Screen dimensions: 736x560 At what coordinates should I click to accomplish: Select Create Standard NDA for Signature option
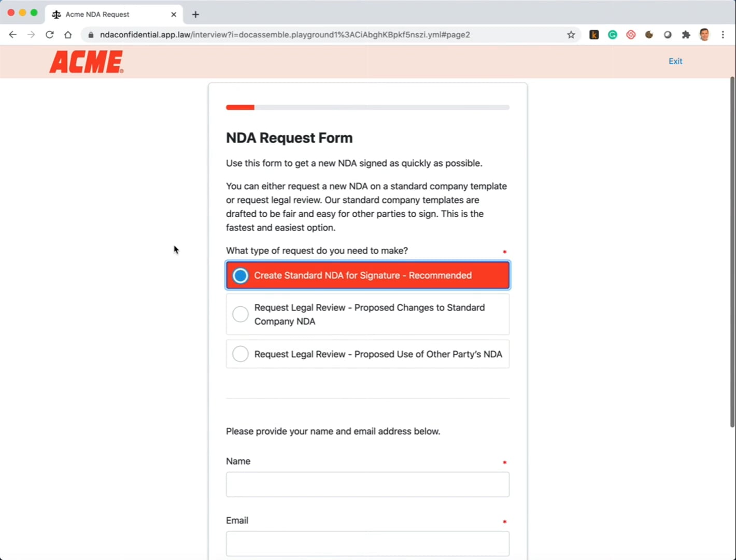pos(368,275)
